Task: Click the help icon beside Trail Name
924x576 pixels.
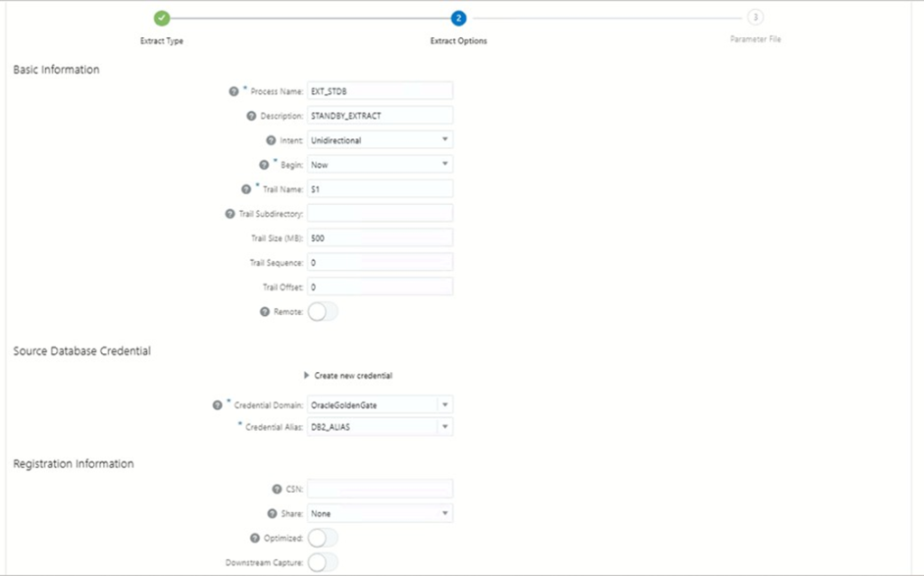Action: 246,190
